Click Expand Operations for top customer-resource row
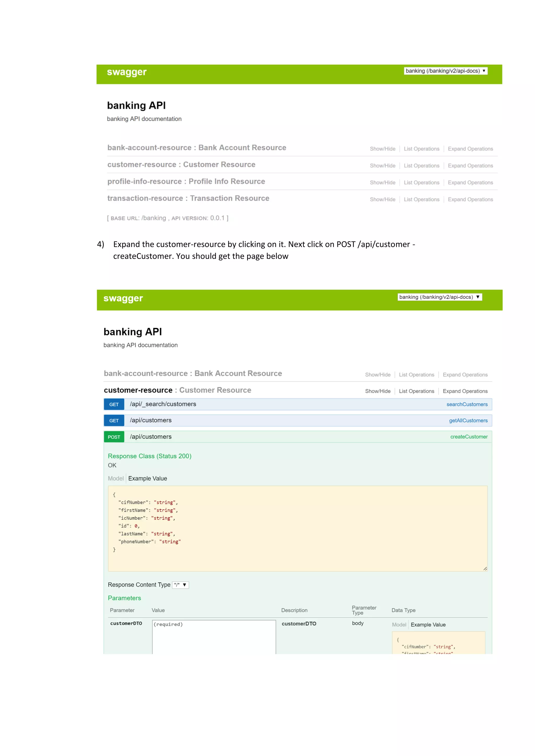Image resolution: width=535 pixels, height=756 pixels. 470,166
